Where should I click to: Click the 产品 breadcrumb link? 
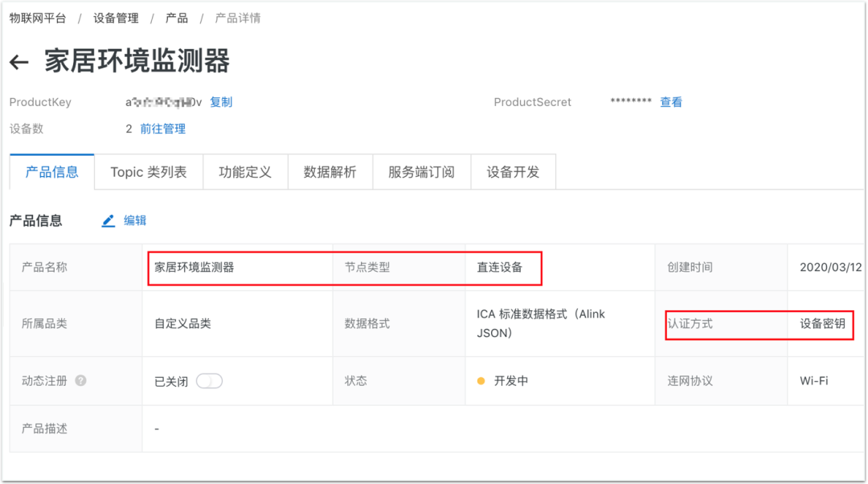(x=177, y=18)
